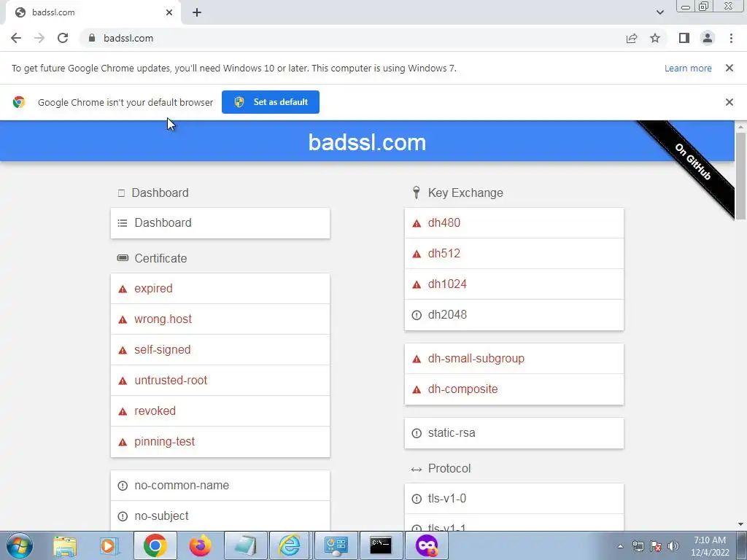Open the notebook app in the taskbar
747x560 pixels.
[x=245, y=545]
